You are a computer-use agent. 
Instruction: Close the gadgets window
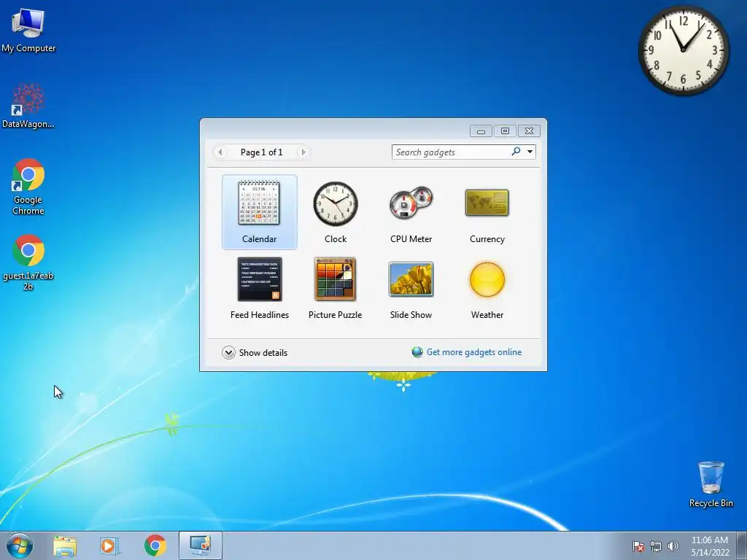pyautogui.click(x=529, y=131)
